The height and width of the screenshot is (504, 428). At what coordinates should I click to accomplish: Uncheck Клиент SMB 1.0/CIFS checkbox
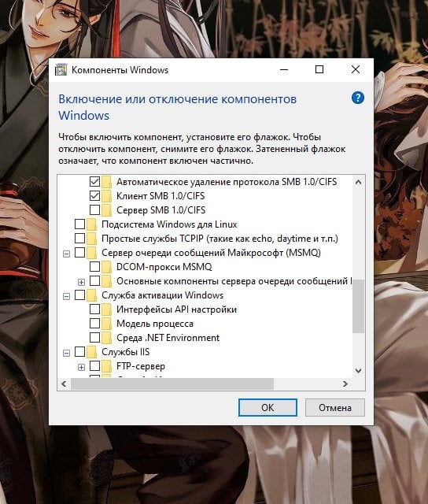94,195
